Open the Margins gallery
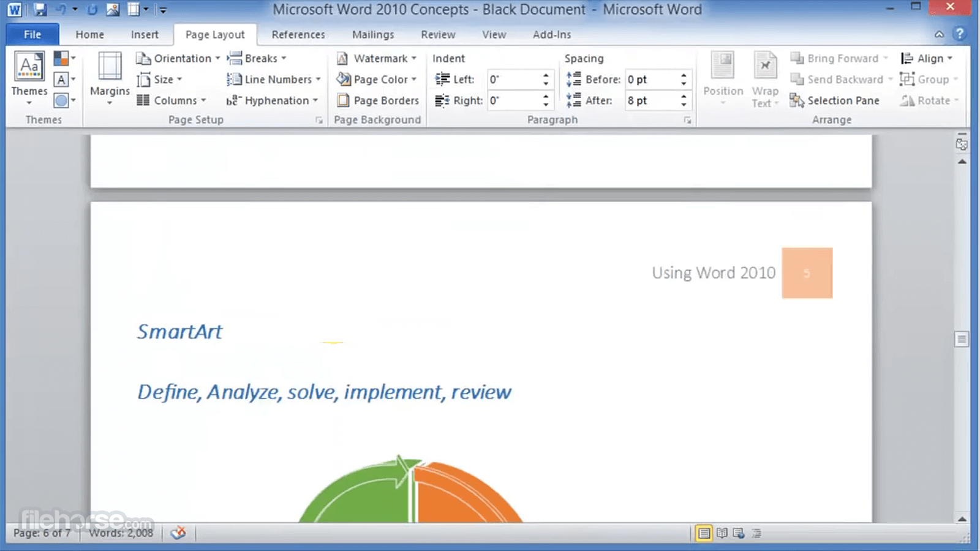The width and height of the screenshot is (980, 551). pos(110,78)
